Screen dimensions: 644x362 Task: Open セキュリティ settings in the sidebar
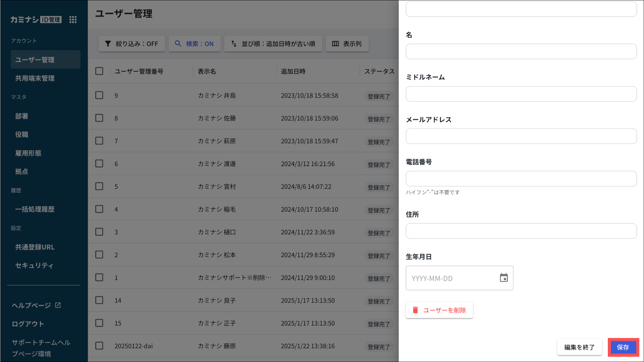(34, 265)
